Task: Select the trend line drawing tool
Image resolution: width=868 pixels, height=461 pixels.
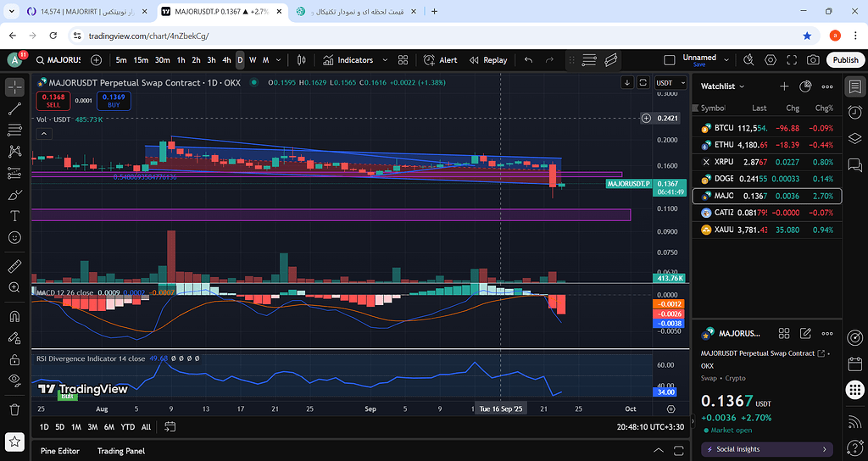Action: (x=14, y=108)
